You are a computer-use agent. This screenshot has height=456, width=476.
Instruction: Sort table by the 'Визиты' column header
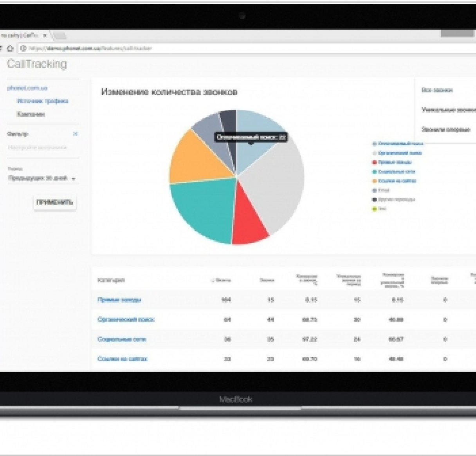222,280
